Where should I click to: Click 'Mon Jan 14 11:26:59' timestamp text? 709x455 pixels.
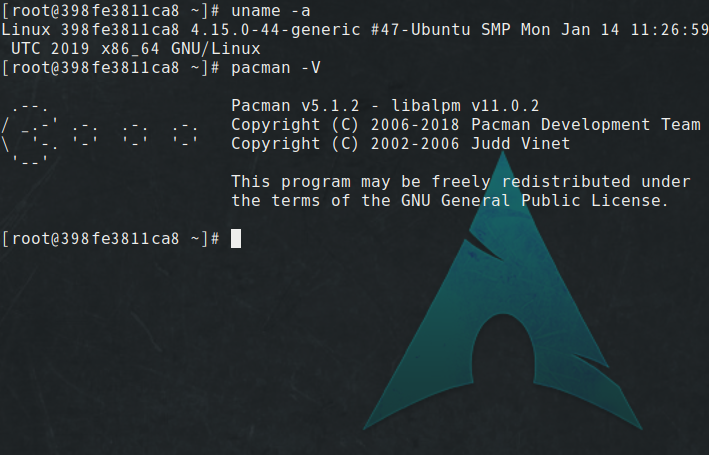614,30
